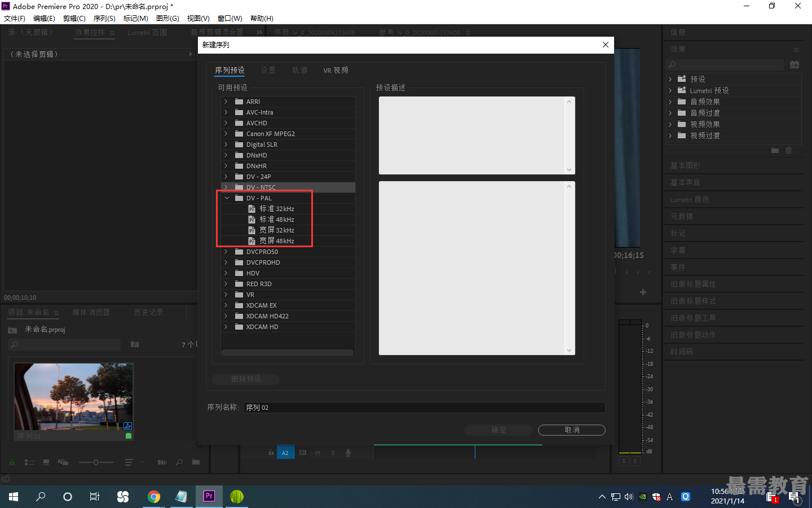Viewport: 812px width, 508px height.
Task: Click the Premiere Pro taskbar icon
Action: click(x=209, y=497)
